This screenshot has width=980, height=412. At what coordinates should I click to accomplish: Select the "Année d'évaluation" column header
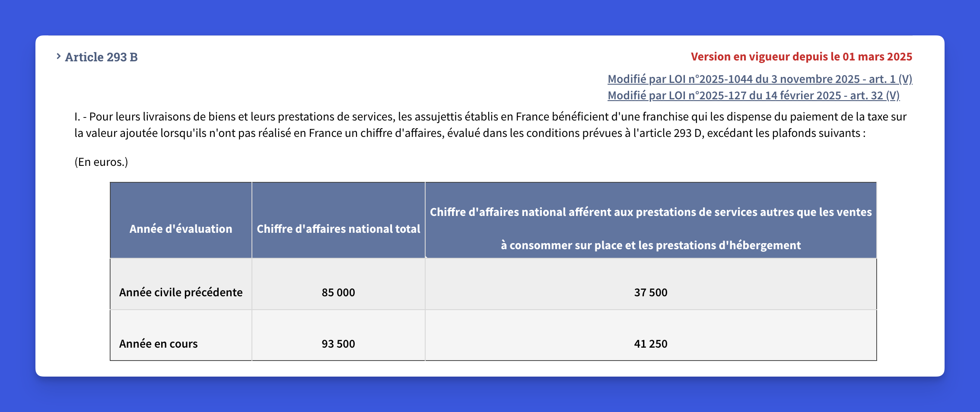coord(181,229)
